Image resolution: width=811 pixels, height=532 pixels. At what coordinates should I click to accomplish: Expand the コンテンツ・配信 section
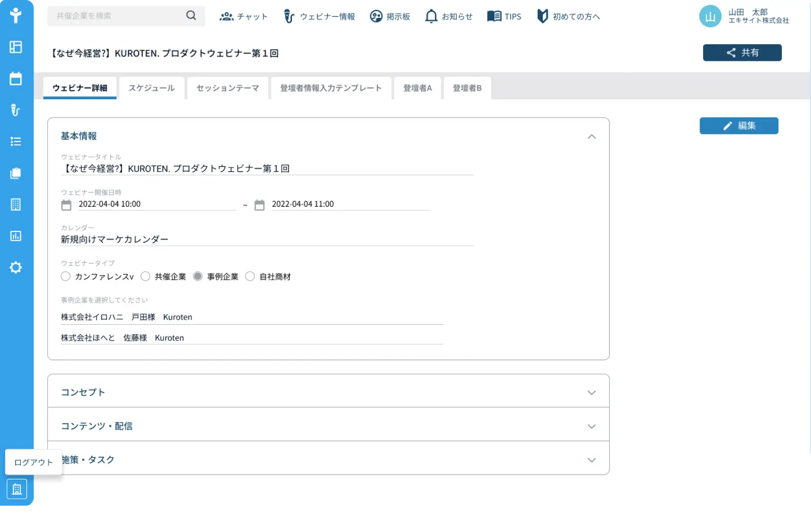[328, 426]
